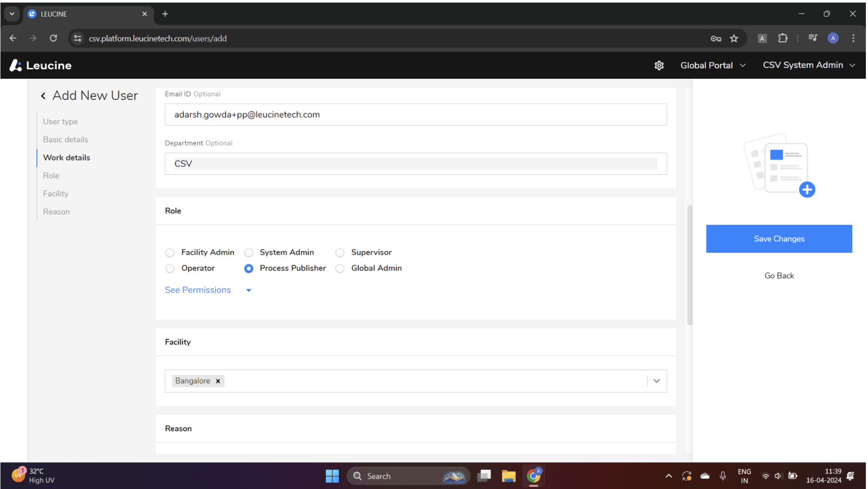This screenshot has width=868, height=489.
Task: Select the Global Admin role
Action: (x=340, y=268)
